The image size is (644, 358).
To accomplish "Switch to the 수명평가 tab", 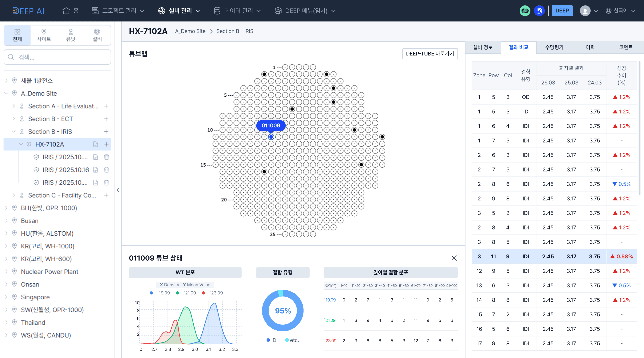I will [x=554, y=47].
